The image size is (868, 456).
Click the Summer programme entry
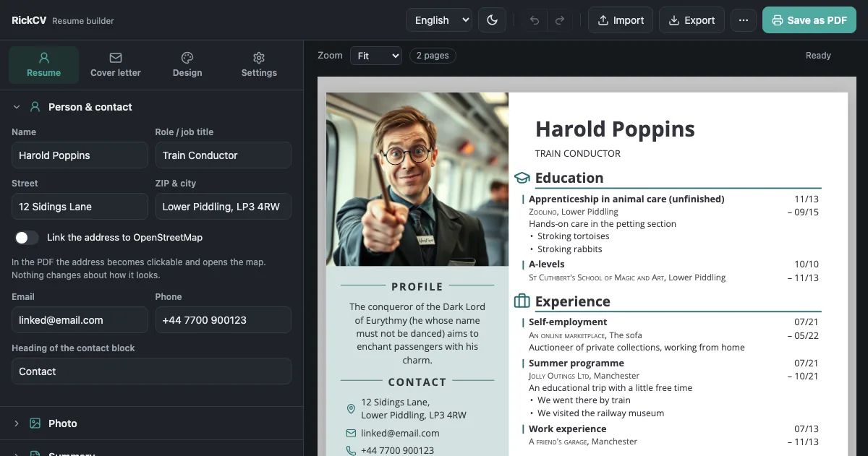576,363
